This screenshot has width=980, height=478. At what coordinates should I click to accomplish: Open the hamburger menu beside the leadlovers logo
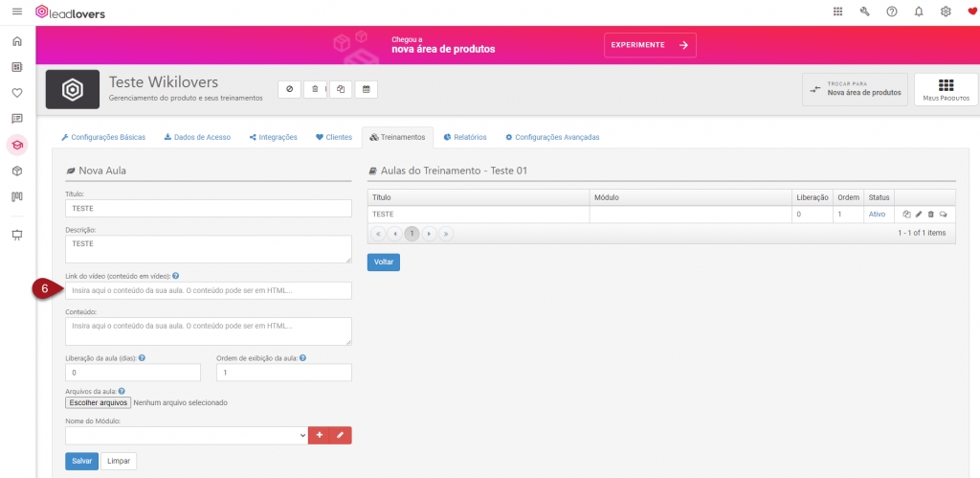[16, 11]
